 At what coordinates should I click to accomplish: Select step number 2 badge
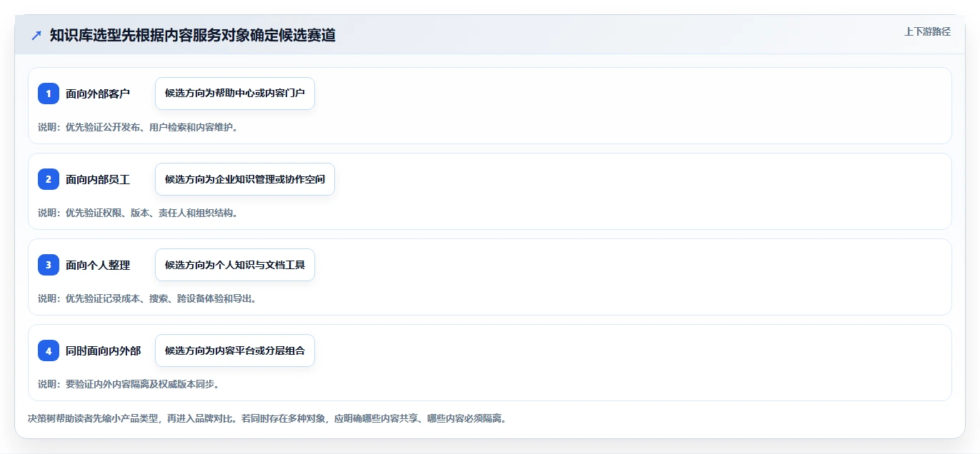[49, 179]
